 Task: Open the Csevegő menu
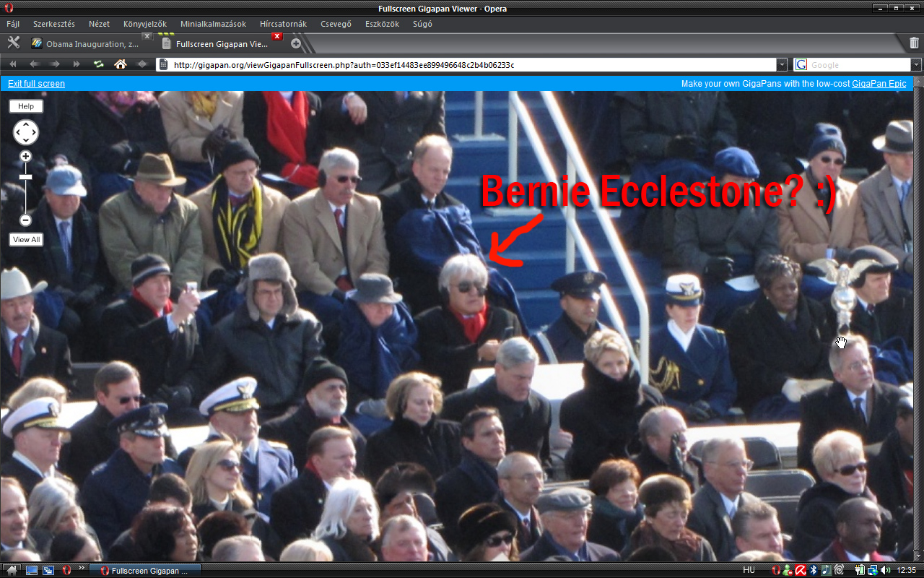(x=336, y=24)
